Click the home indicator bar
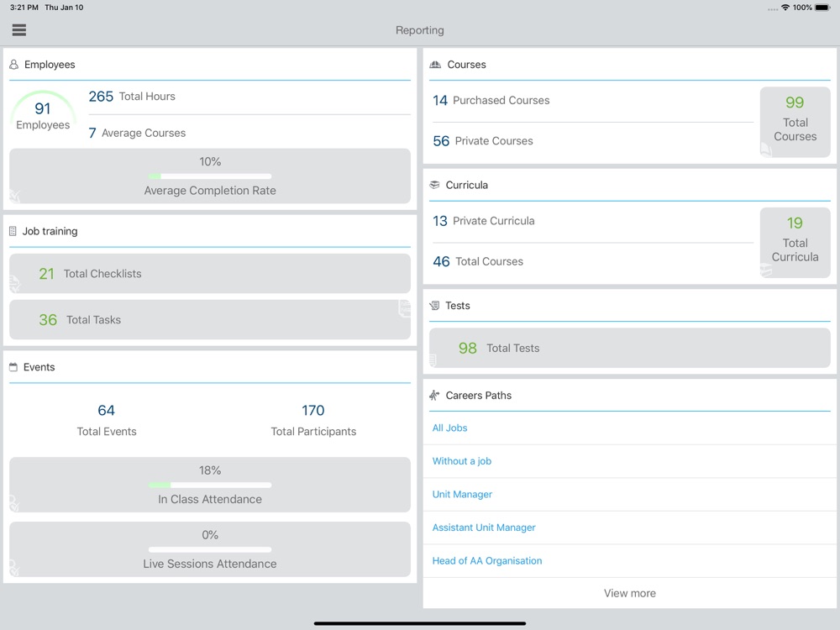The height and width of the screenshot is (630, 840). [419, 623]
